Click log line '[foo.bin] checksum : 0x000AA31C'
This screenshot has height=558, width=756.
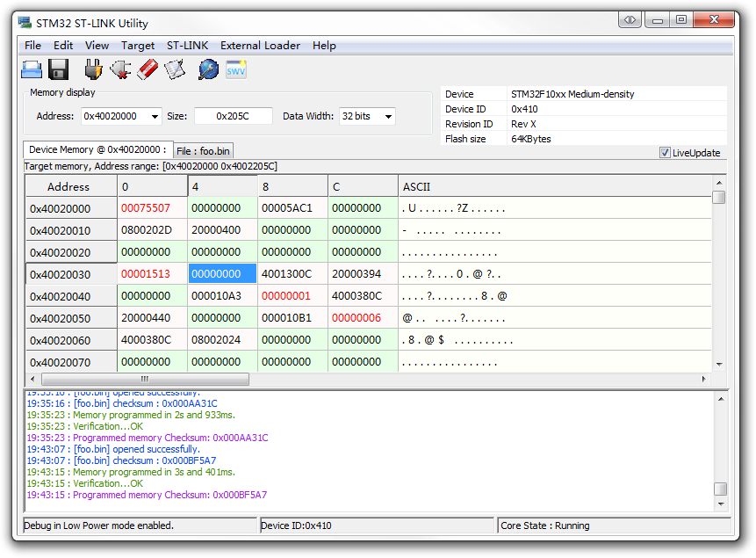[x=122, y=403]
